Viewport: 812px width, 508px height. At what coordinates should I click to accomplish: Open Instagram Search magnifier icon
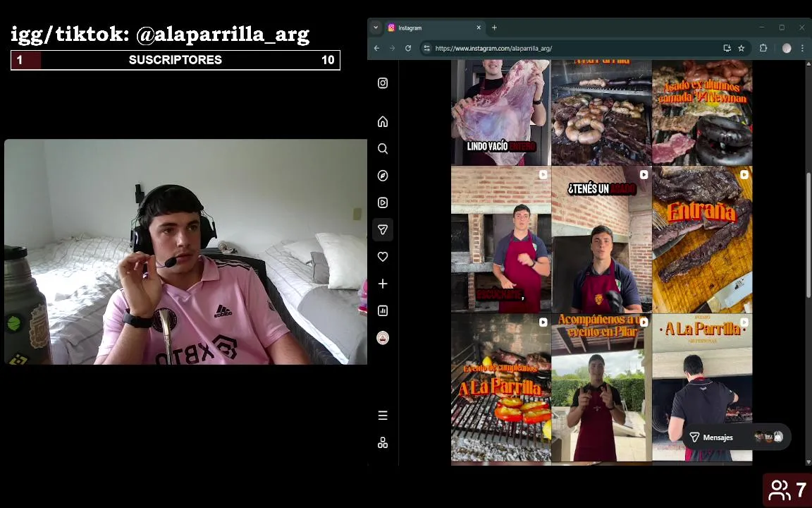pyautogui.click(x=383, y=149)
